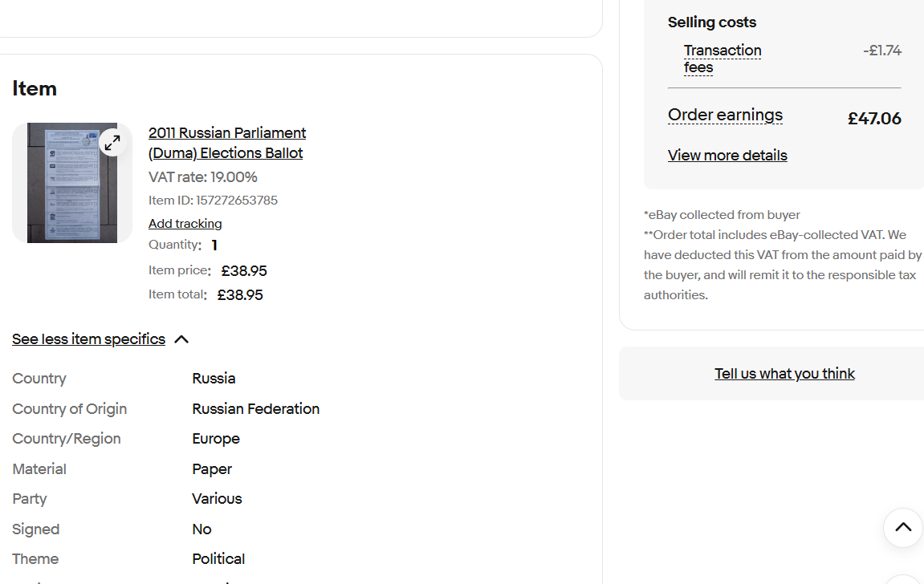Screen dimensions: 924x584
Task: Open Transaction fees explanation
Action: [722, 59]
